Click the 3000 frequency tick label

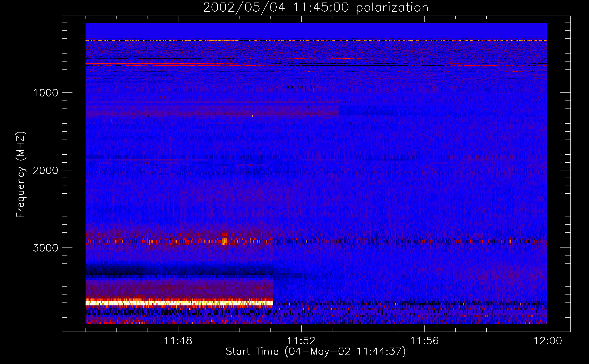tap(46, 248)
